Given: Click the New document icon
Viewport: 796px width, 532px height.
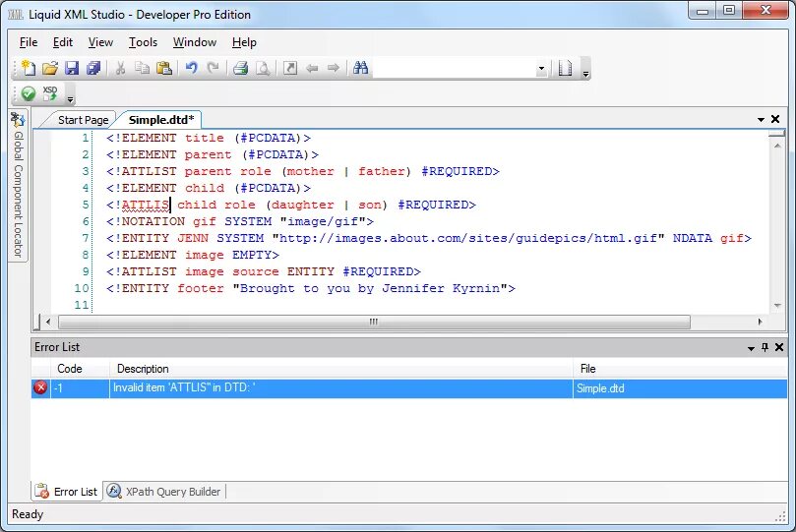Looking at the screenshot, I should coord(29,68).
